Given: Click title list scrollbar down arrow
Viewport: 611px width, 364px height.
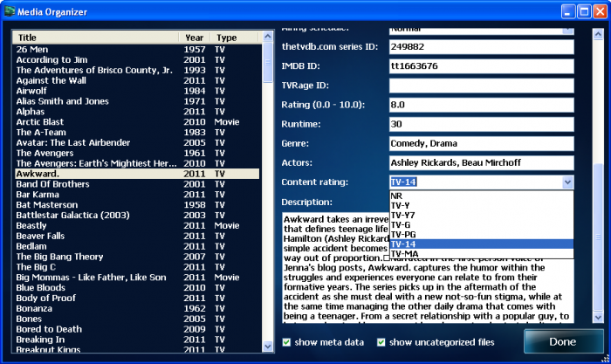Looking at the screenshot, I should (268, 346).
